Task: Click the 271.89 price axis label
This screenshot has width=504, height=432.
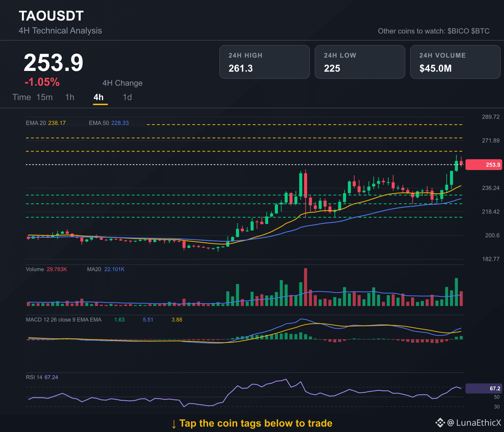Action: [x=491, y=141]
